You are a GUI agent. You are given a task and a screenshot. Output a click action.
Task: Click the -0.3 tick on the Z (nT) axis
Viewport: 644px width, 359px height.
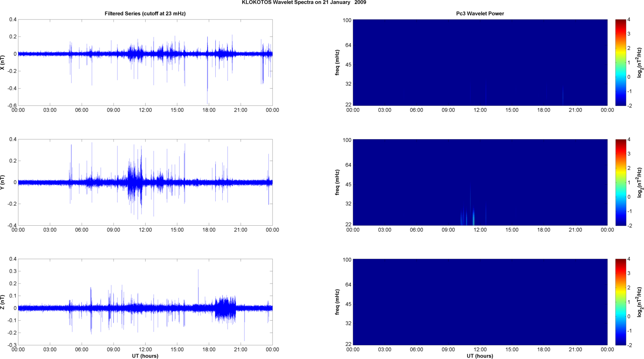point(11,345)
